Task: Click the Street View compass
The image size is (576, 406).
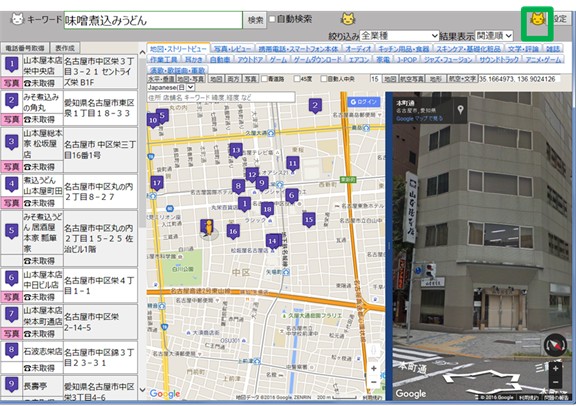Action: (x=555, y=345)
